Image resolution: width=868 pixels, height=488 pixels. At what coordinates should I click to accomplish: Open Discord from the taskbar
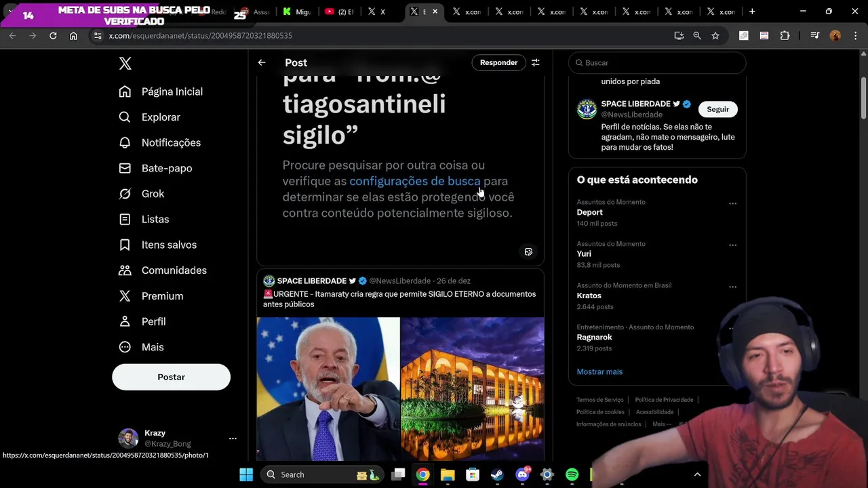click(522, 474)
